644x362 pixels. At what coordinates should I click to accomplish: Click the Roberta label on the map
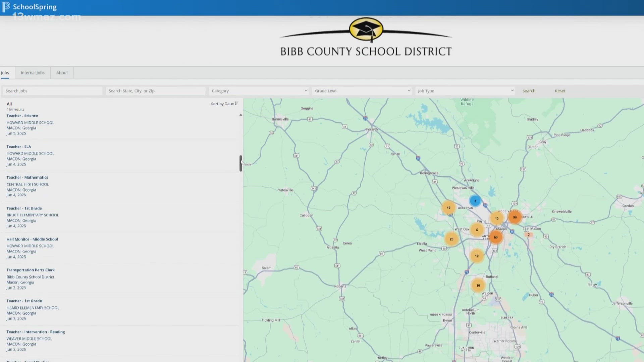[x=340, y=286]
